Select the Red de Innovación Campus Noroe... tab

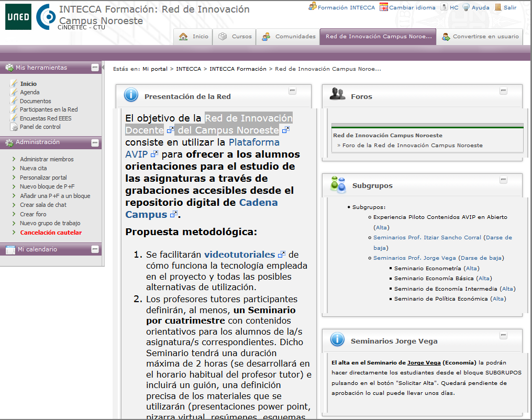click(378, 37)
